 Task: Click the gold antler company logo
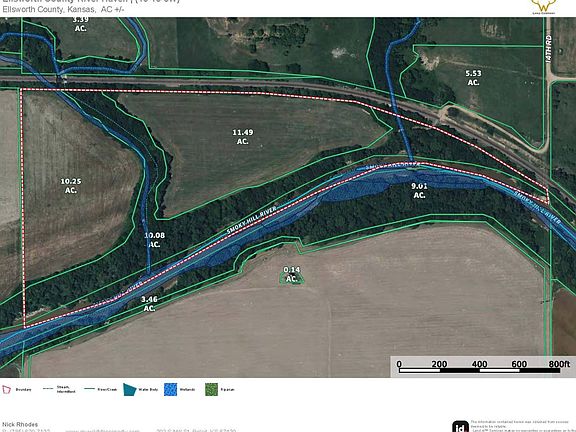(x=544, y=7)
